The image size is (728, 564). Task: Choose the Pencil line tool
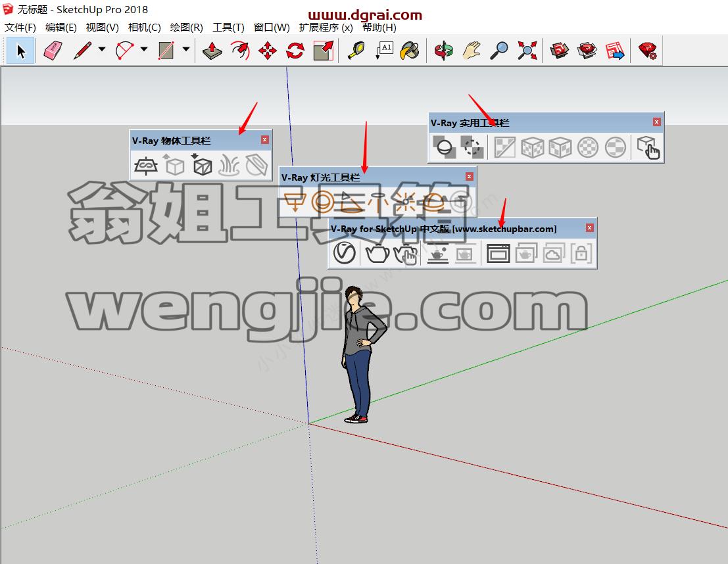pos(83,51)
